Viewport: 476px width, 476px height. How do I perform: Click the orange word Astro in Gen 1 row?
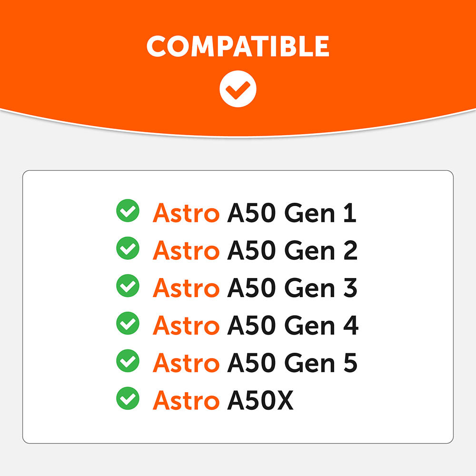[x=186, y=213]
